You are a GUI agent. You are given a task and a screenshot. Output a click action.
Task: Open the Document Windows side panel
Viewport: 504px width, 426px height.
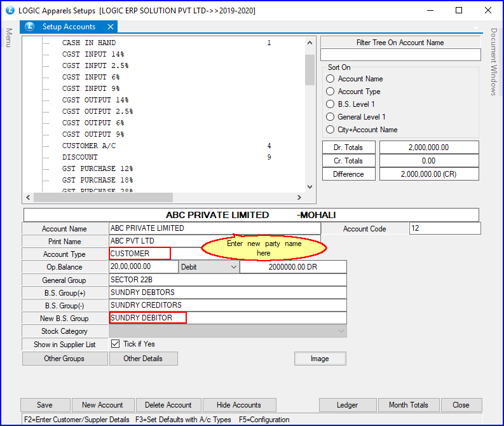tap(494, 62)
